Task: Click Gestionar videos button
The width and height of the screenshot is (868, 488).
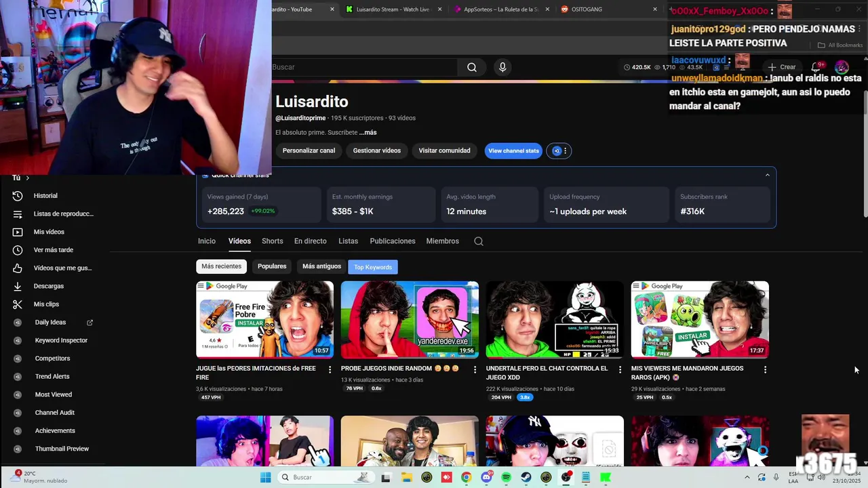Action: 377,150
